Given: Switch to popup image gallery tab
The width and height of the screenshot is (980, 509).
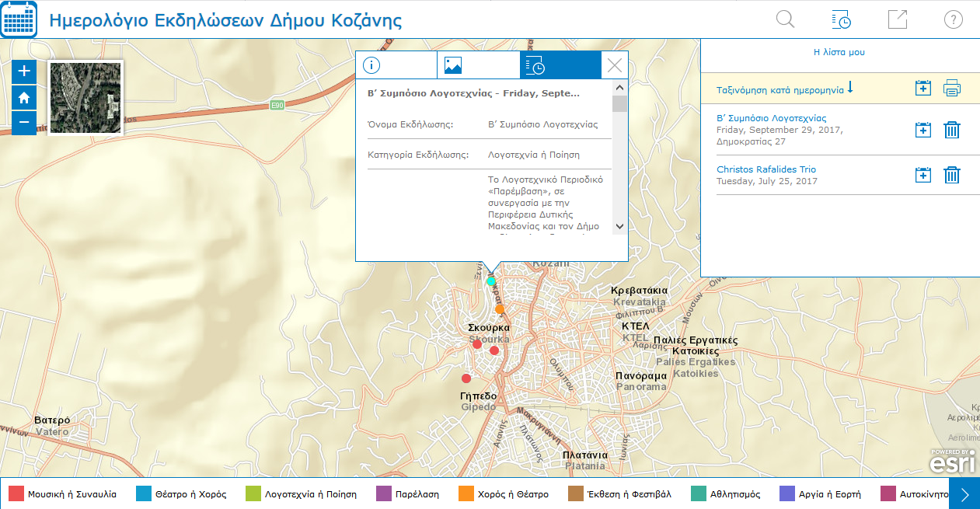Looking at the screenshot, I should coord(478,65).
